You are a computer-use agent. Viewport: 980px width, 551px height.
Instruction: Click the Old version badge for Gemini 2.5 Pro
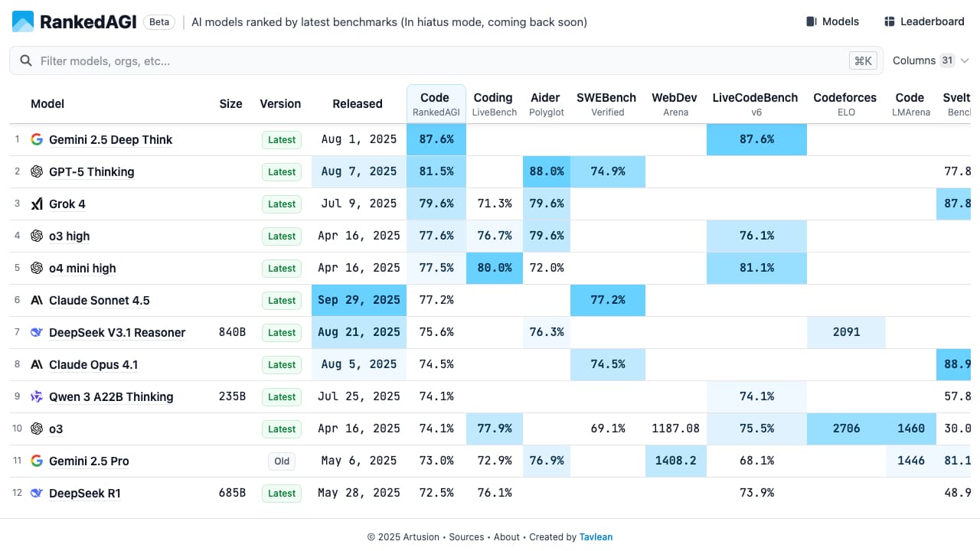282,461
